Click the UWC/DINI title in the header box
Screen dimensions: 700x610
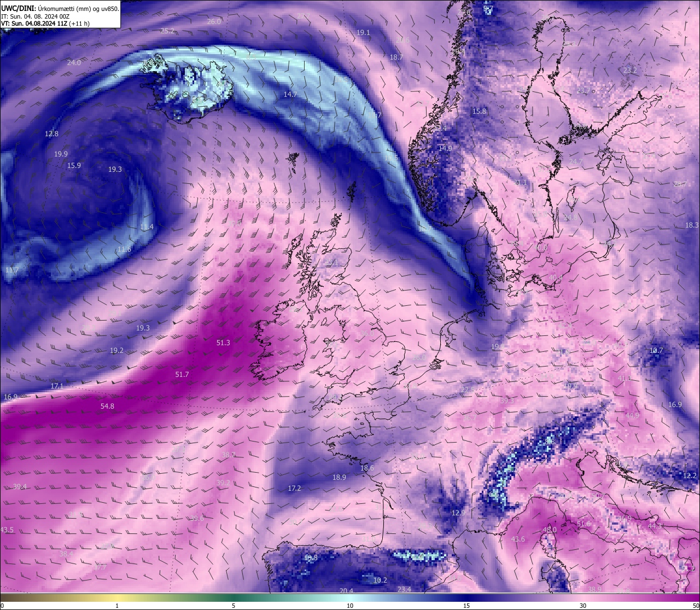click(18, 9)
